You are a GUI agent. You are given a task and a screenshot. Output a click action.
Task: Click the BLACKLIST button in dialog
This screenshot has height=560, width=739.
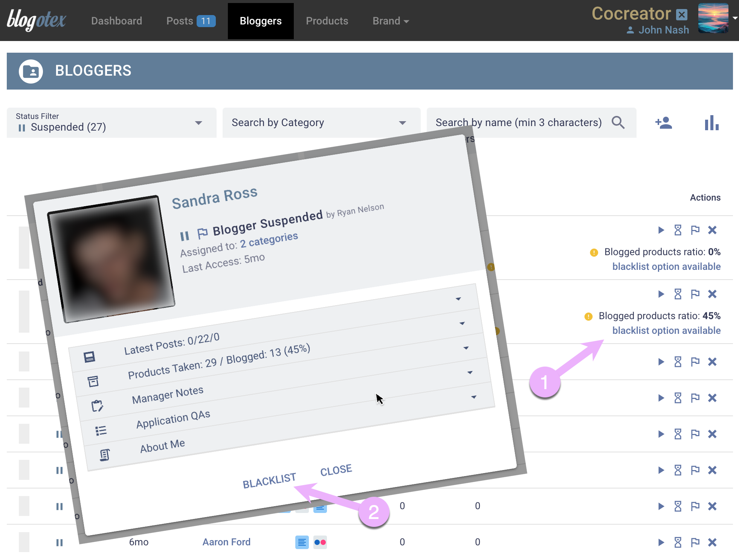(269, 481)
